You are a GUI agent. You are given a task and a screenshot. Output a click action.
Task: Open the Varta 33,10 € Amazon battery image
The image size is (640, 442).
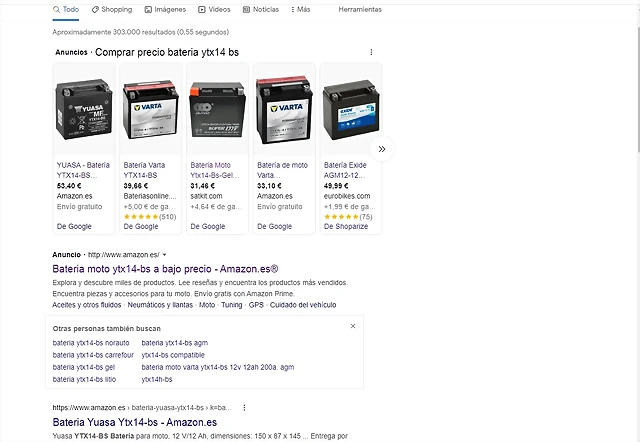pos(284,109)
